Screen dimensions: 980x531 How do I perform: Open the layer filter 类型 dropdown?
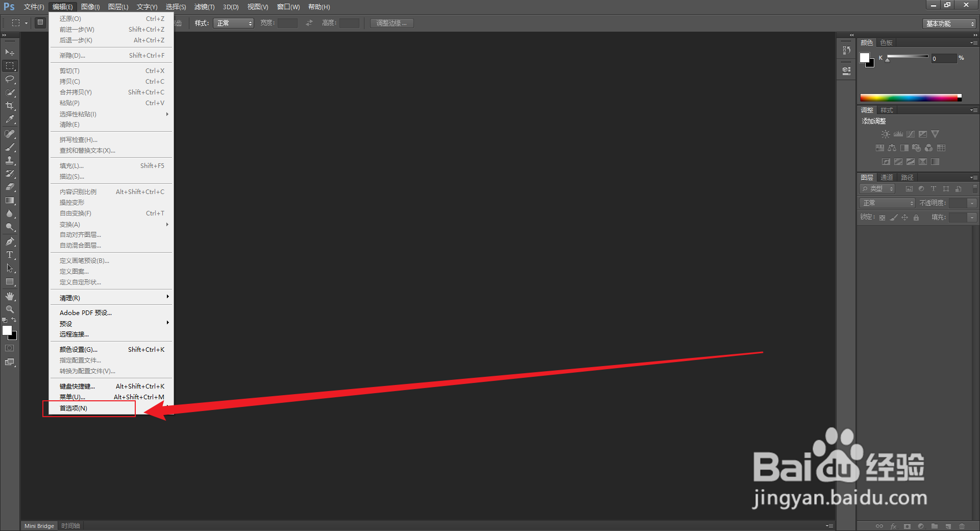pos(877,189)
